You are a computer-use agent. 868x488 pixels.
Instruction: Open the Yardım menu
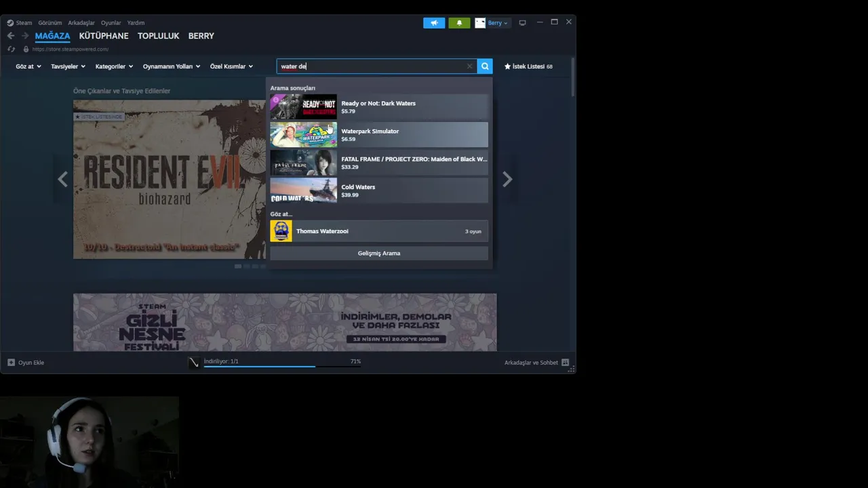click(136, 22)
